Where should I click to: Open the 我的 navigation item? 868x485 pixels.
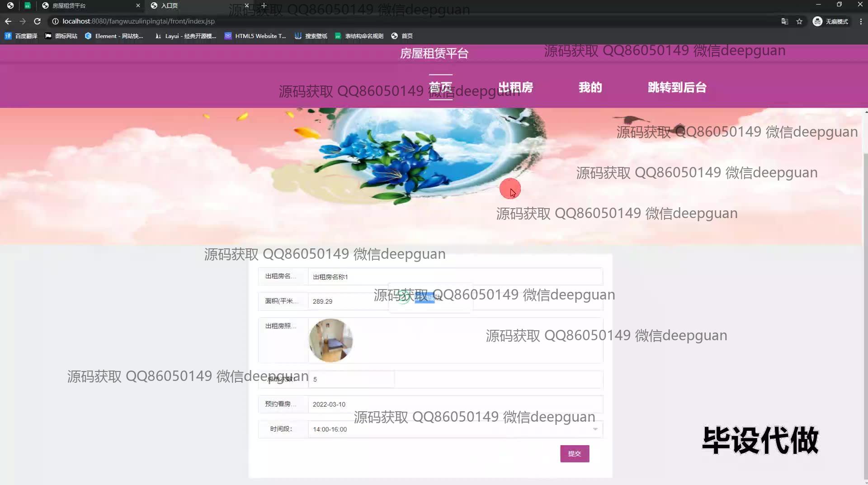tap(590, 87)
